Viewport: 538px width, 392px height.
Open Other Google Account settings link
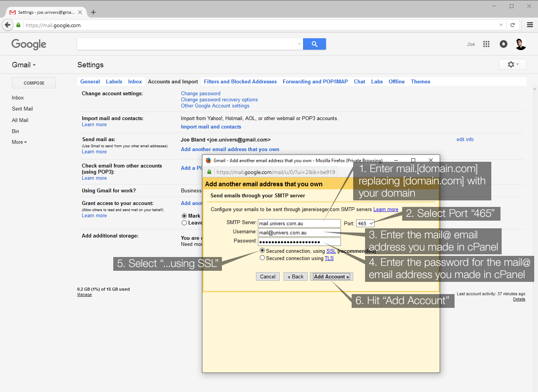coord(215,106)
